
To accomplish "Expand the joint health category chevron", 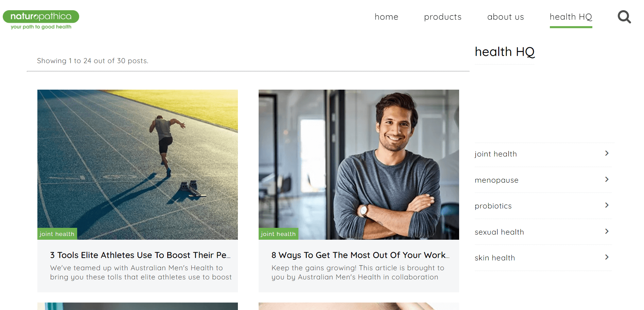I will coord(607,153).
